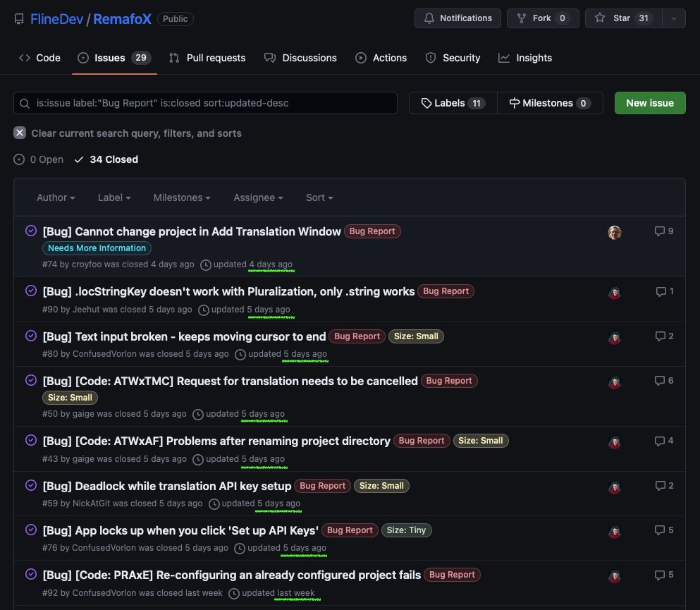The height and width of the screenshot is (610, 700).
Task: Click author name NickAtGit on issue #59
Action: click(91, 504)
